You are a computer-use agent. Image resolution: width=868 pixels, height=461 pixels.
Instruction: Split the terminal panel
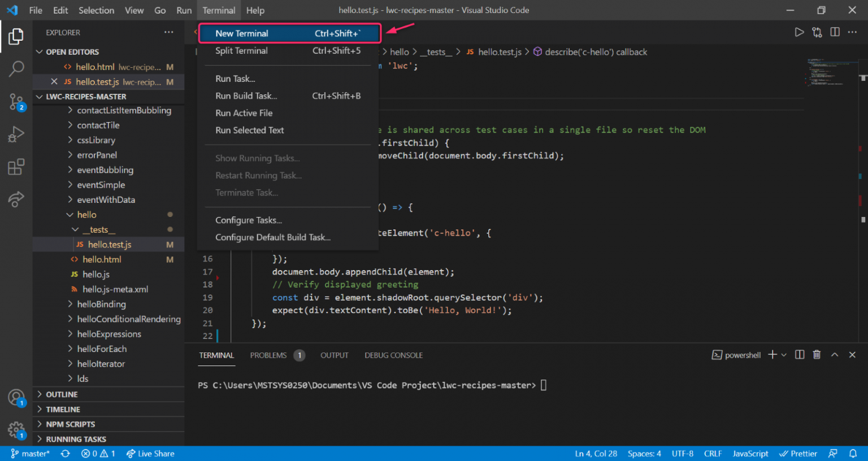click(x=799, y=354)
